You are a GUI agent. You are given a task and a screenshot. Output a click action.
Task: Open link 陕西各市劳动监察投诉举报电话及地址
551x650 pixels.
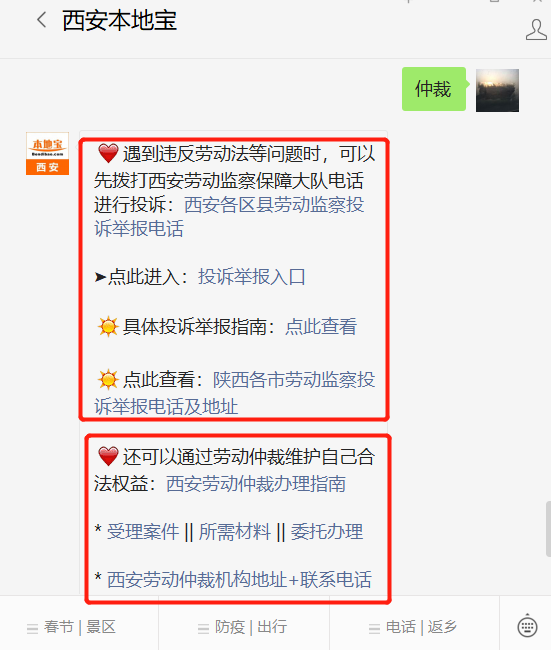click(235, 393)
